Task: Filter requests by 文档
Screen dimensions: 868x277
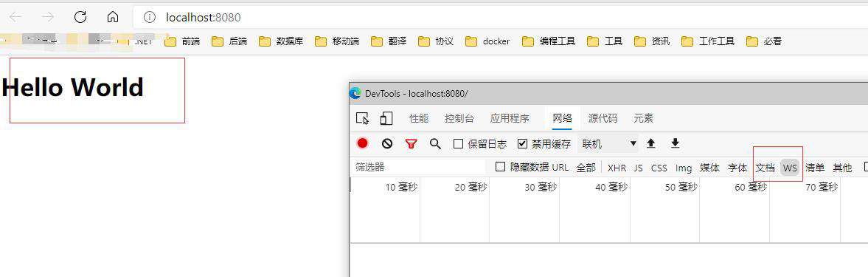Action: 765,168
